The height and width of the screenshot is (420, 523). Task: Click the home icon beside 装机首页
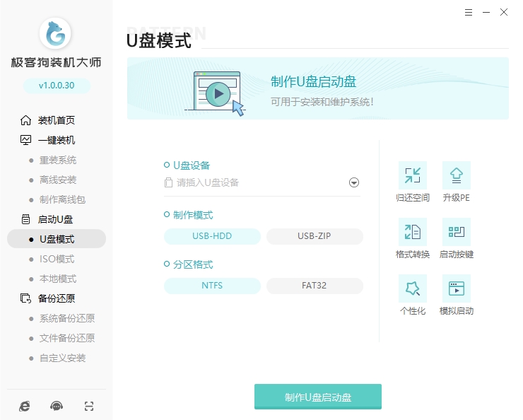(x=25, y=120)
